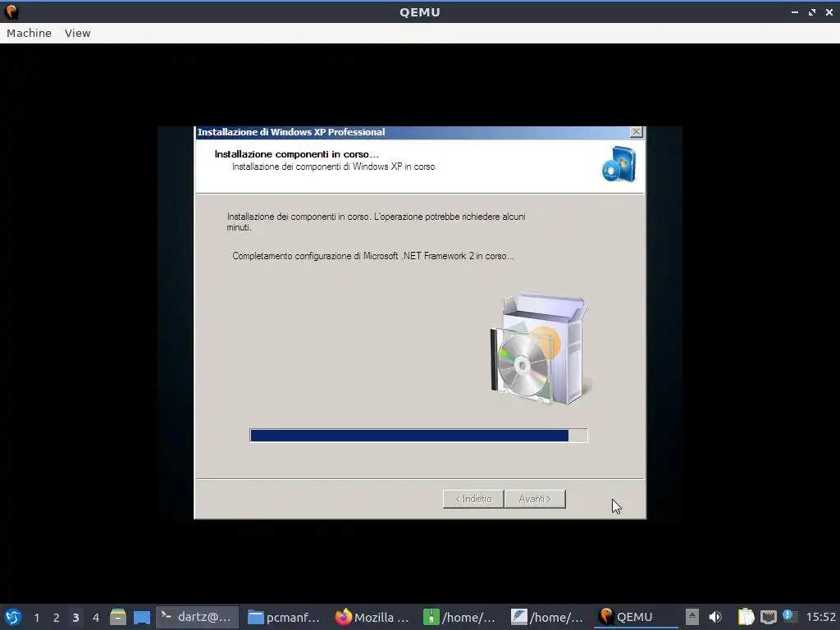Click the removable media eject tray icon
The image size is (840, 630).
click(692, 617)
